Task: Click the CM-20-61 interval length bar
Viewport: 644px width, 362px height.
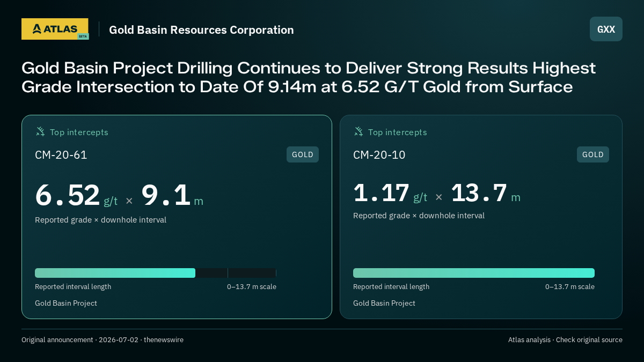Action: click(x=156, y=273)
